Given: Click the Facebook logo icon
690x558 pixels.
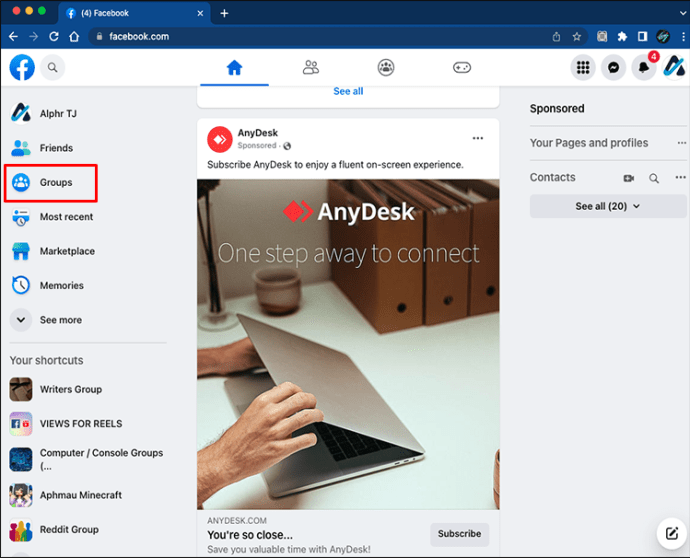Looking at the screenshot, I should [x=22, y=67].
